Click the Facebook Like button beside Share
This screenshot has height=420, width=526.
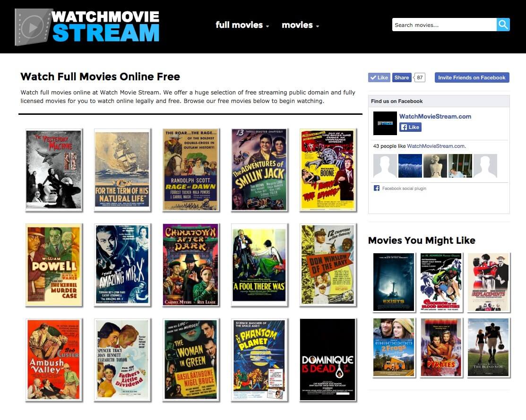(379, 77)
